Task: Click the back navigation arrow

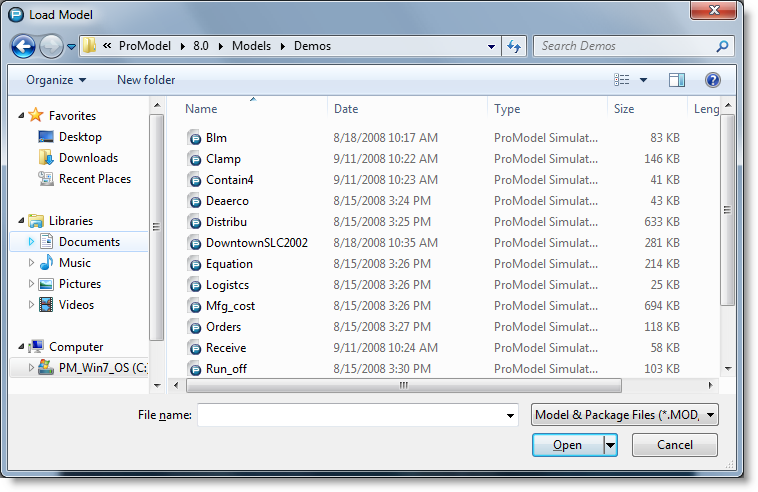Action: coord(23,46)
